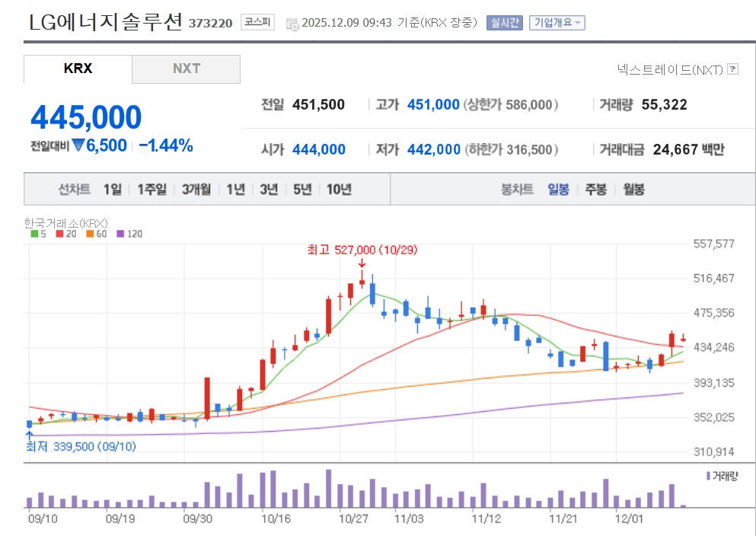Click the 넥스트레이드(NXT) link
756x536 pixels.
tap(670, 70)
